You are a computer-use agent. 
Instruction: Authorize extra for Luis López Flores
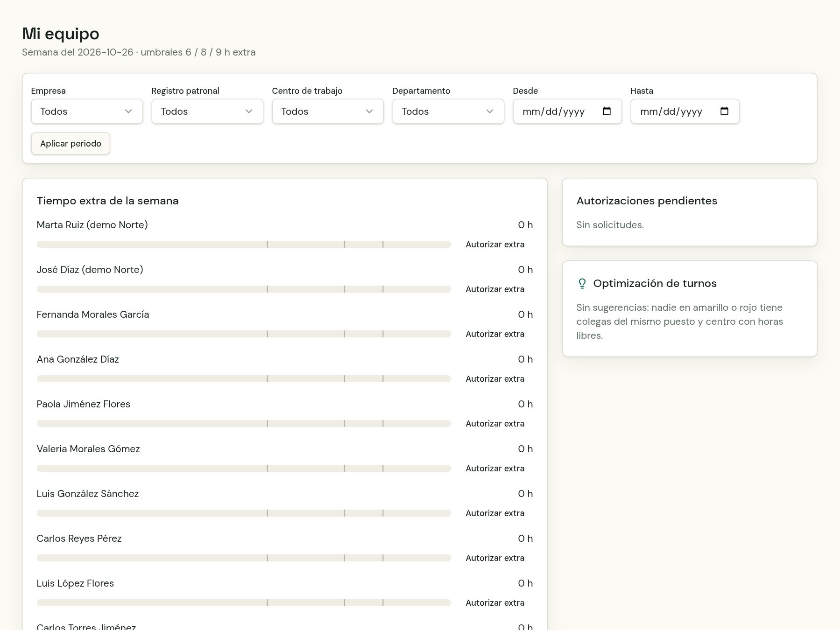click(x=495, y=603)
